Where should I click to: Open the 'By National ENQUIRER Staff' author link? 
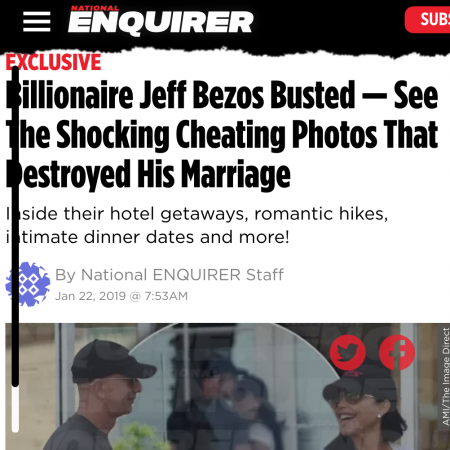coord(169,275)
